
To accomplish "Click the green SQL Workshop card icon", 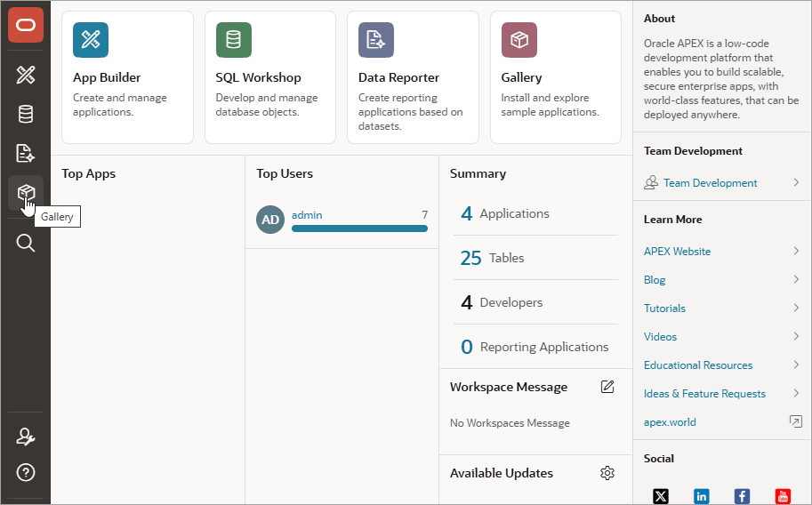I will click(234, 40).
